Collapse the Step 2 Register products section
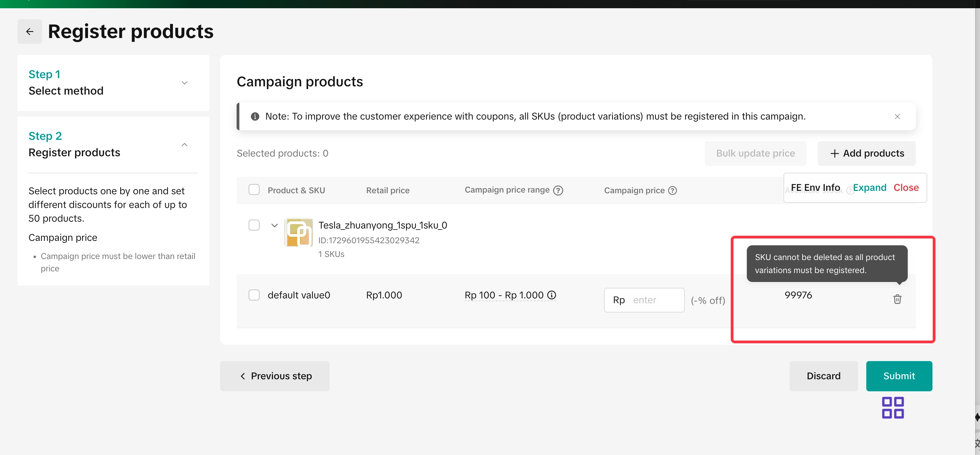Screen dimensions: 980x455 185,145
